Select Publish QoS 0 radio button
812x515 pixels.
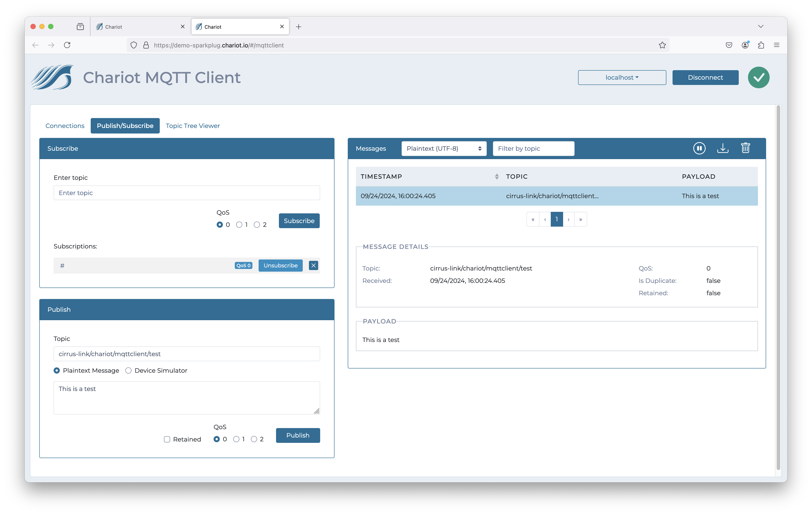click(216, 439)
